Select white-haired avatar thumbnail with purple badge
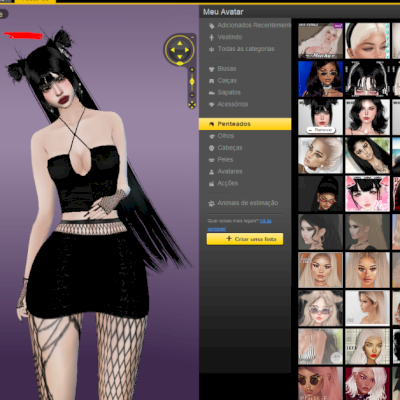The image size is (400, 400). pos(320,41)
